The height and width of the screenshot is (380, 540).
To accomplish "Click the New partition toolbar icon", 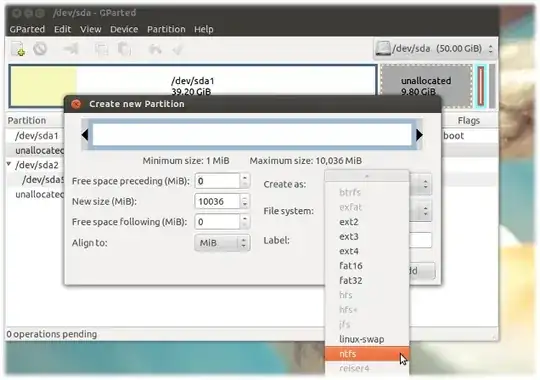I will tap(18, 49).
